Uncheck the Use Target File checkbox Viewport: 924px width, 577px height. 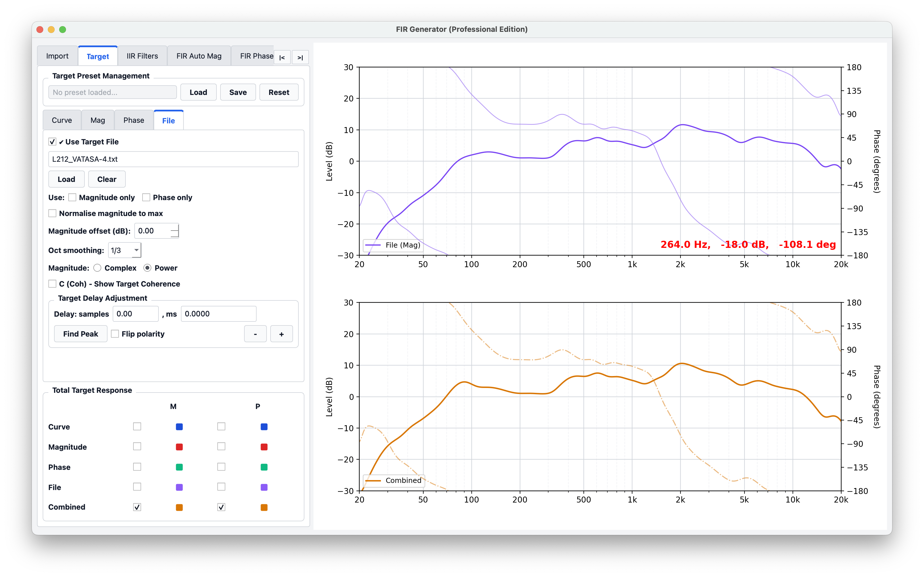(x=53, y=142)
